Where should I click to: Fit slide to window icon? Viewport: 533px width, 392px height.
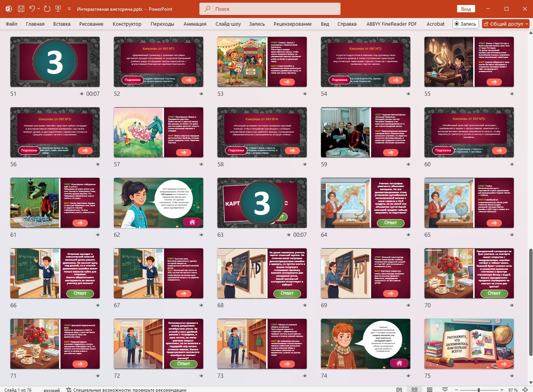tap(525, 389)
